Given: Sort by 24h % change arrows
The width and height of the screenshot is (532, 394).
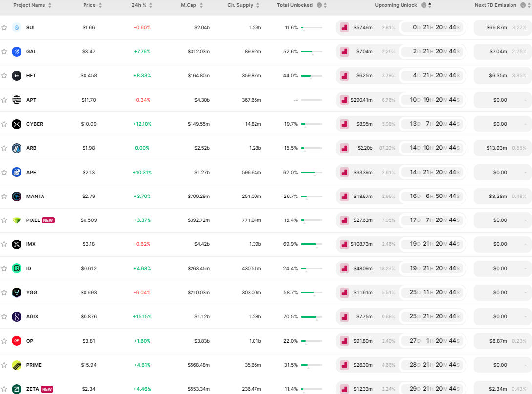Looking at the screenshot, I should coord(150,5).
